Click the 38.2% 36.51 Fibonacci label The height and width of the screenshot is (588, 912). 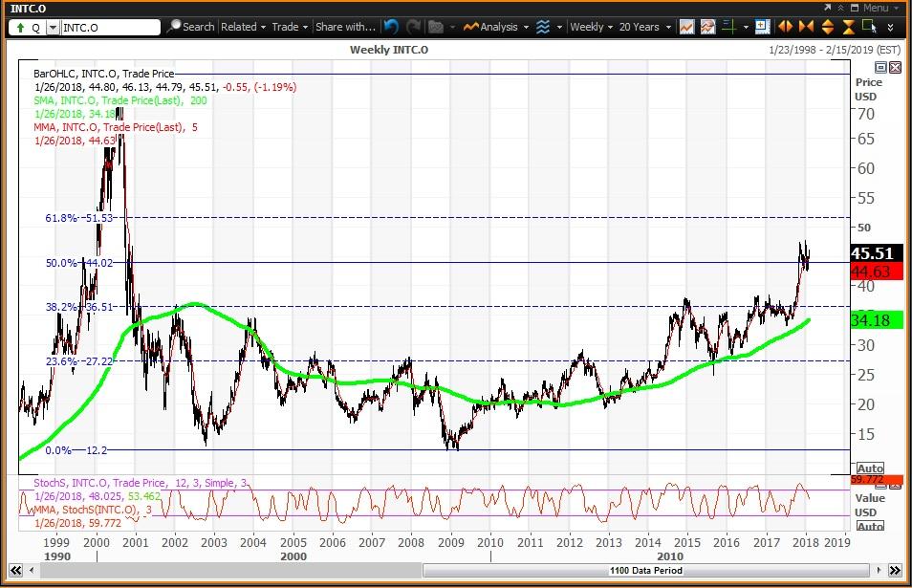pyautogui.click(x=79, y=307)
